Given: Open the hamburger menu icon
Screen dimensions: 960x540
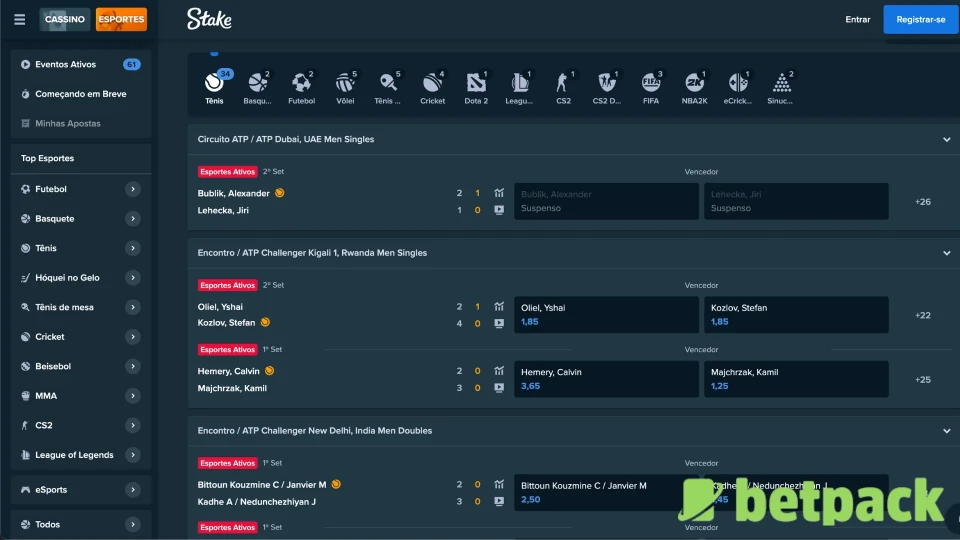Looking at the screenshot, I should [x=20, y=19].
